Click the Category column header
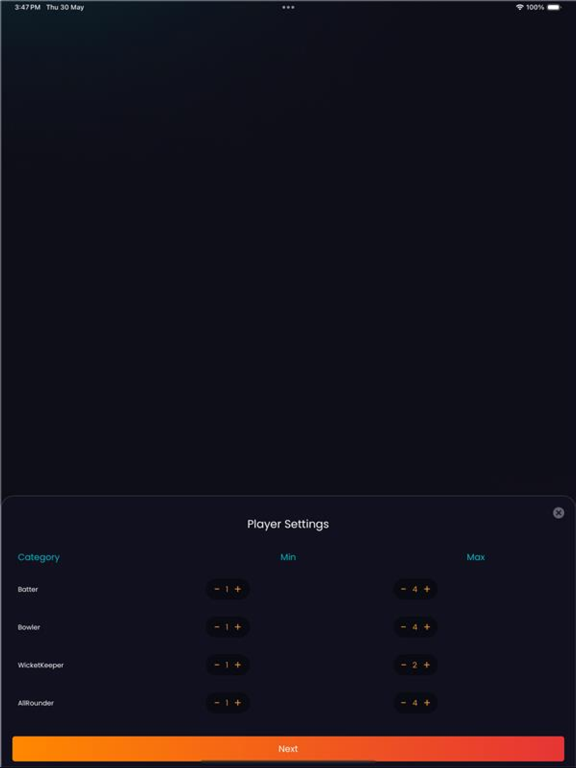 coord(39,557)
